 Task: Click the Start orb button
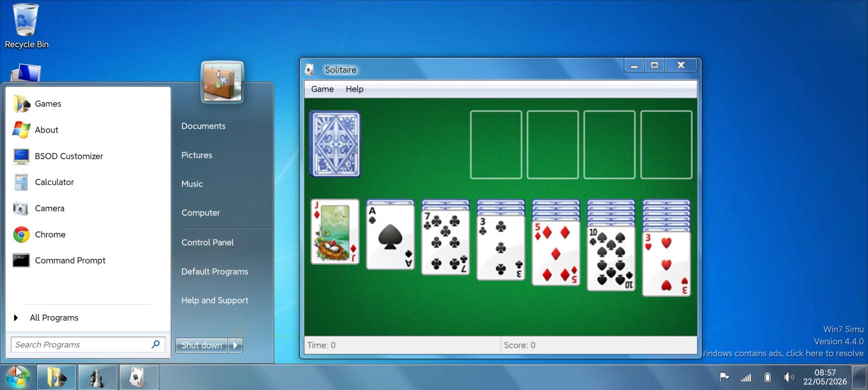point(18,377)
